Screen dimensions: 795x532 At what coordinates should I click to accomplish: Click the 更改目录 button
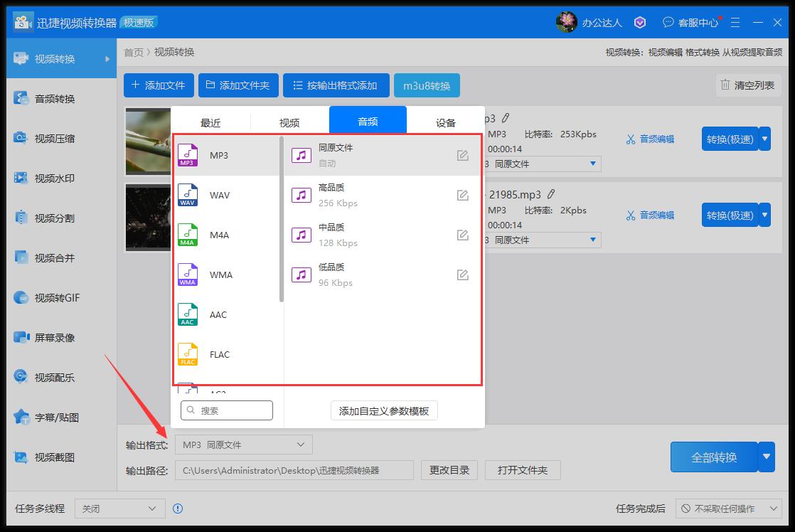(x=449, y=469)
